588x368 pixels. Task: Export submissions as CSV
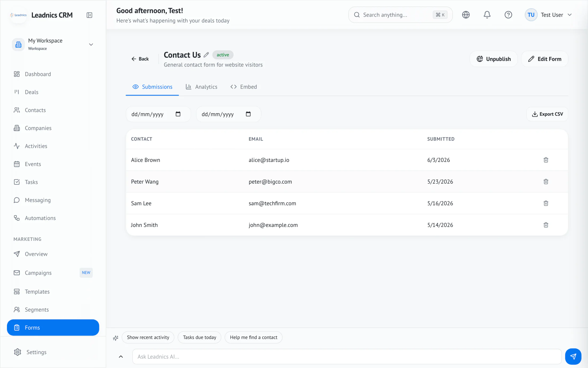pyautogui.click(x=547, y=114)
